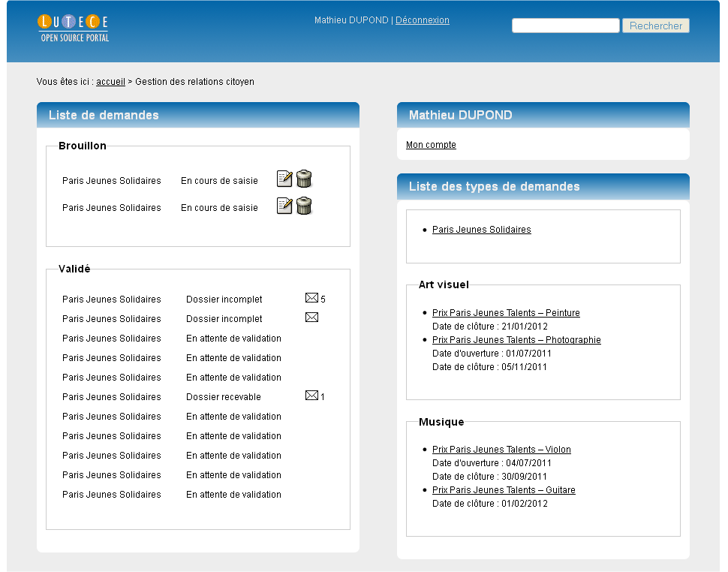The image size is (728, 572).
Task: Open Prix Paris Jeunes Talents – Photographie
Action: coord(516,340)
